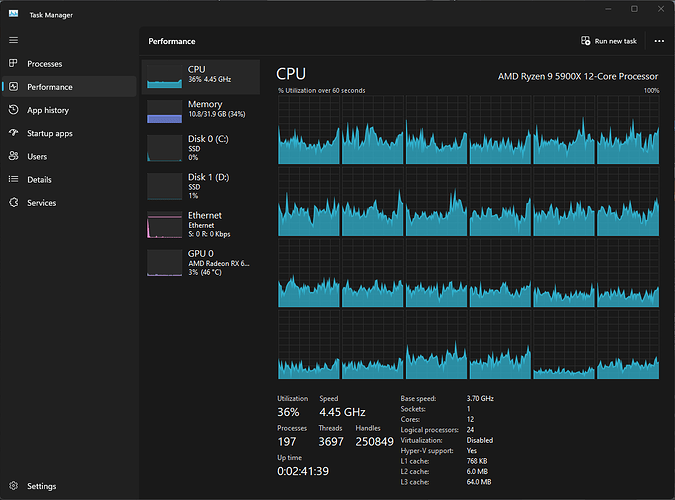Open the three-dot more options menu
Image resolution: width=675 pixels, height=500 pixels.
(x=658, y=41)
